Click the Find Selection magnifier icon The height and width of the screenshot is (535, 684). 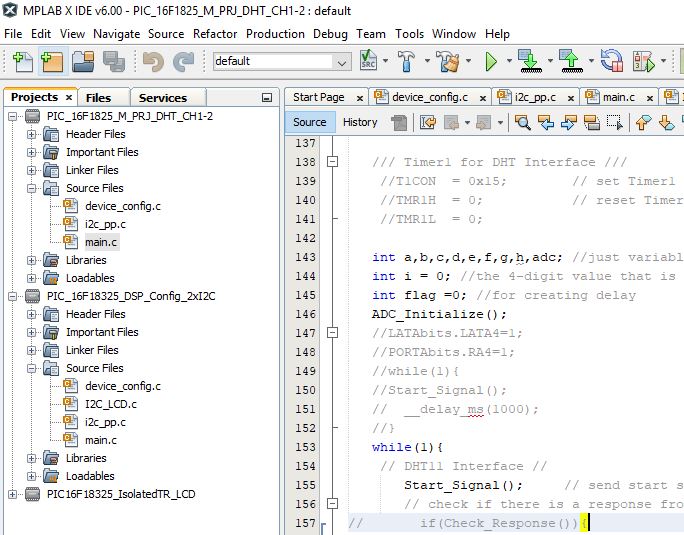(522, 123)
